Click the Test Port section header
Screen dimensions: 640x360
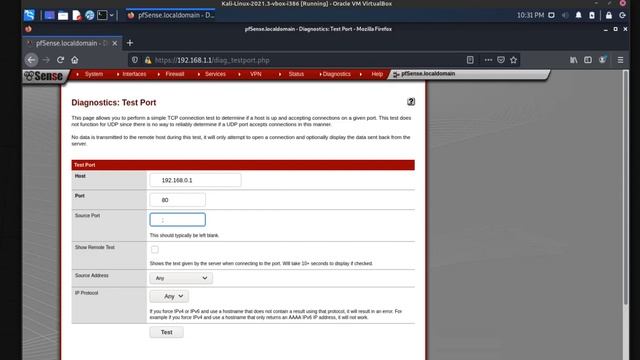tap(243, 165)
